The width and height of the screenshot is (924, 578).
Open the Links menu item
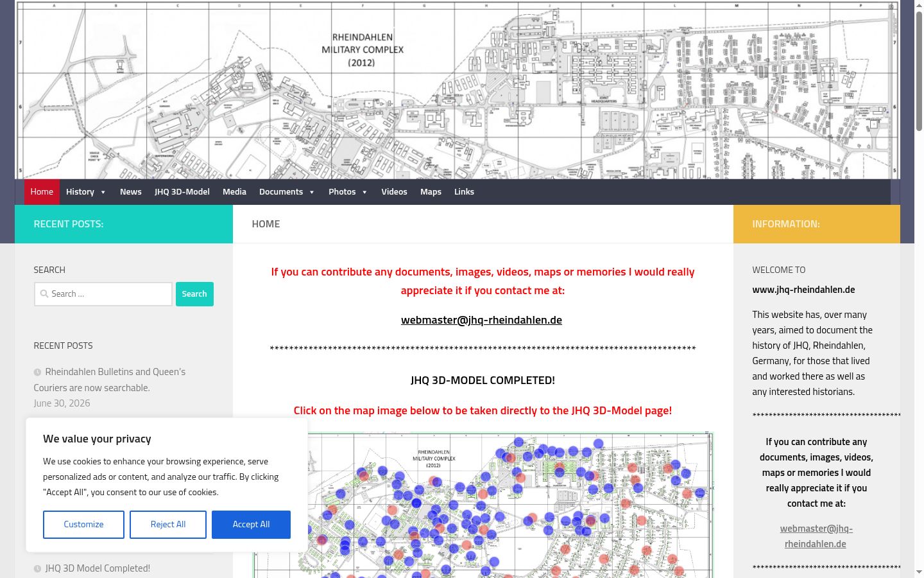464,192
